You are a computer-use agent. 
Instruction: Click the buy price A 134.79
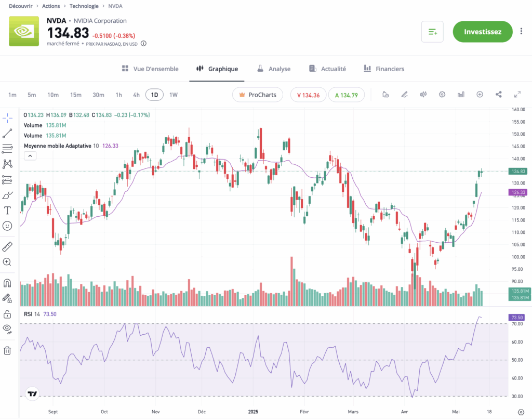[347, 95]
